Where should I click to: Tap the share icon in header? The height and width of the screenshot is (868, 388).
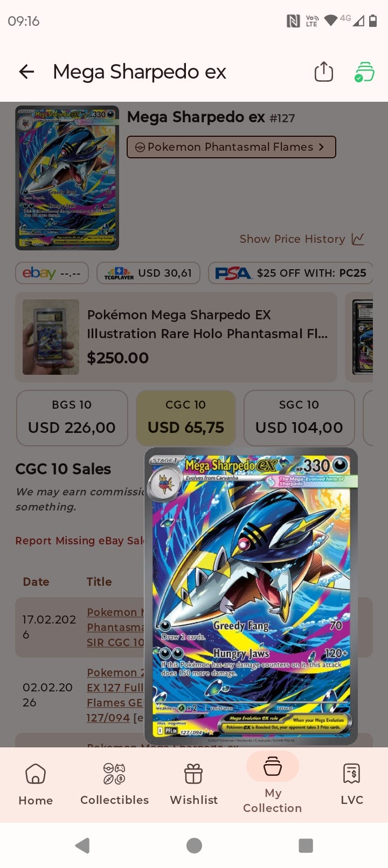[323, 72]
